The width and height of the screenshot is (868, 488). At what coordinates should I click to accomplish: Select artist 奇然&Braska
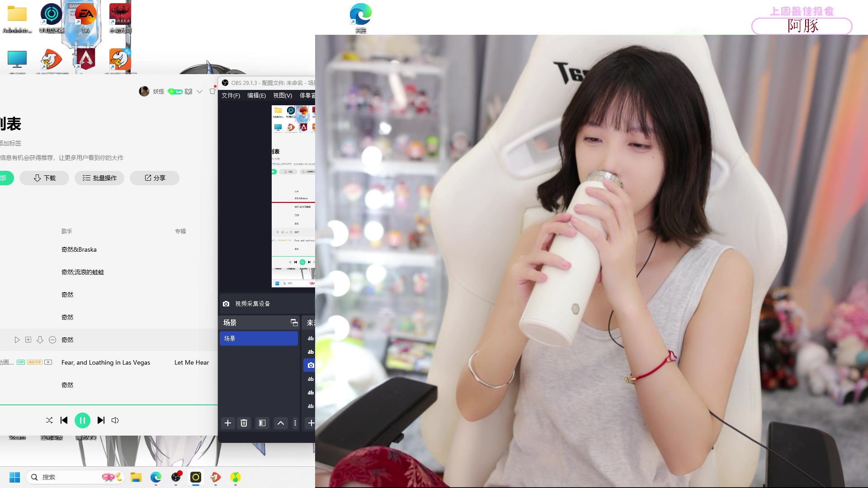point(79,249)
